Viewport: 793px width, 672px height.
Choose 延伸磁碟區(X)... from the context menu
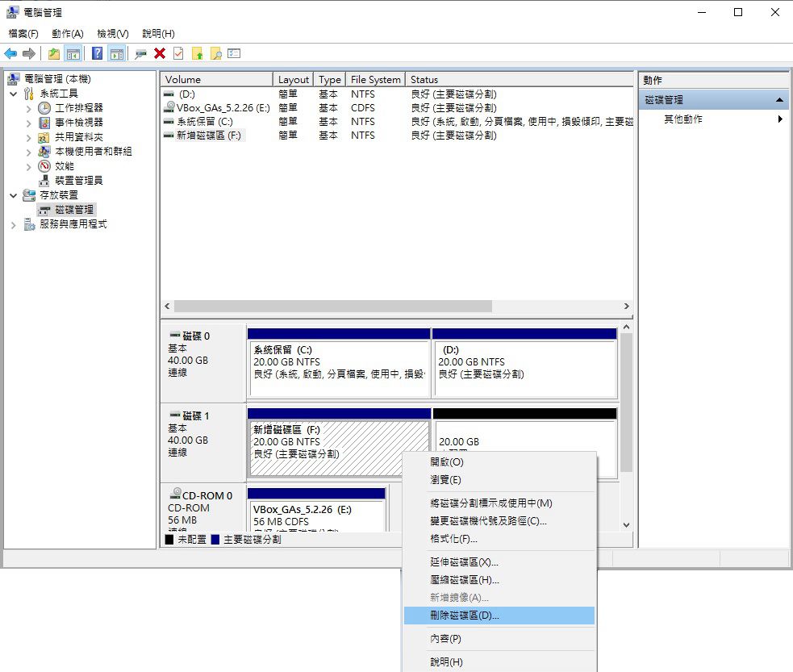[499, 562]
